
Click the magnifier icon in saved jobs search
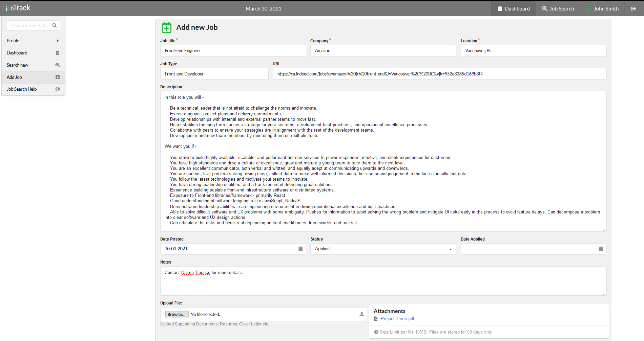(x=55, y=25)
